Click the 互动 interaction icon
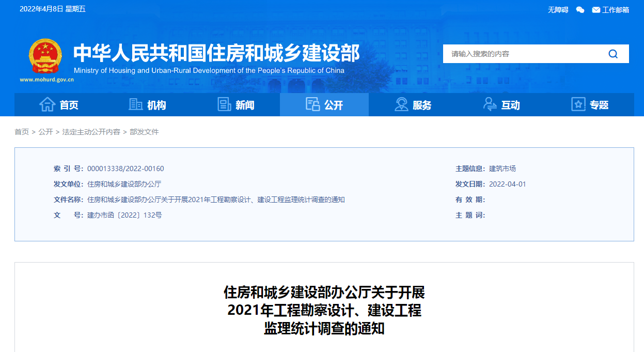The height and width of the screenshot is (352, 644). tap(490, 104)
